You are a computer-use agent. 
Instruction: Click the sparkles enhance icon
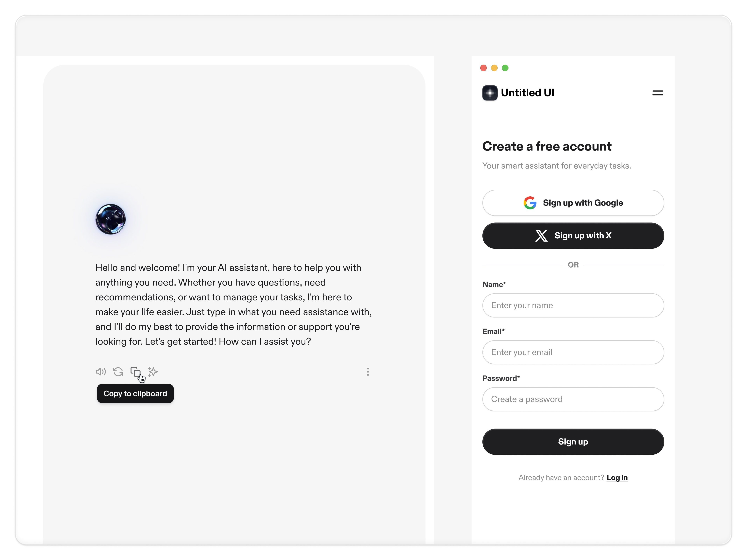point(153,372)
